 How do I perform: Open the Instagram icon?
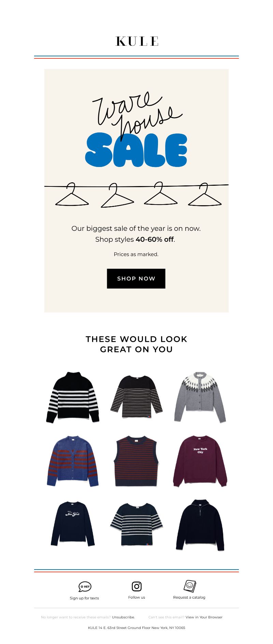[136, 586]
